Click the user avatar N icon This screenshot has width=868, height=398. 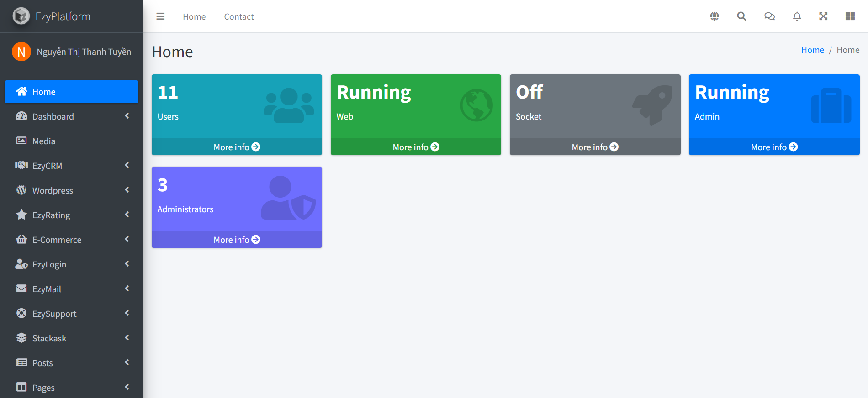pyautogui.click(x=21, y=52)
